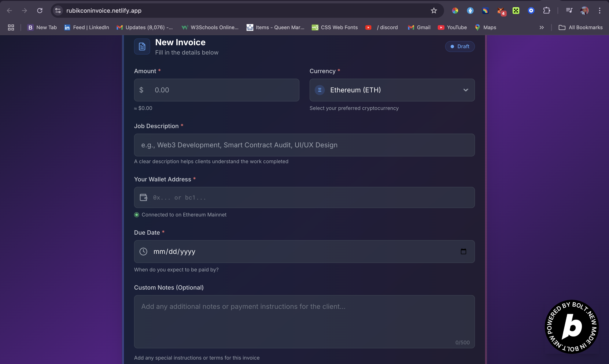Open the calendar picker in Due Date
Screen dimensions: 609x364
pos(463,251)
